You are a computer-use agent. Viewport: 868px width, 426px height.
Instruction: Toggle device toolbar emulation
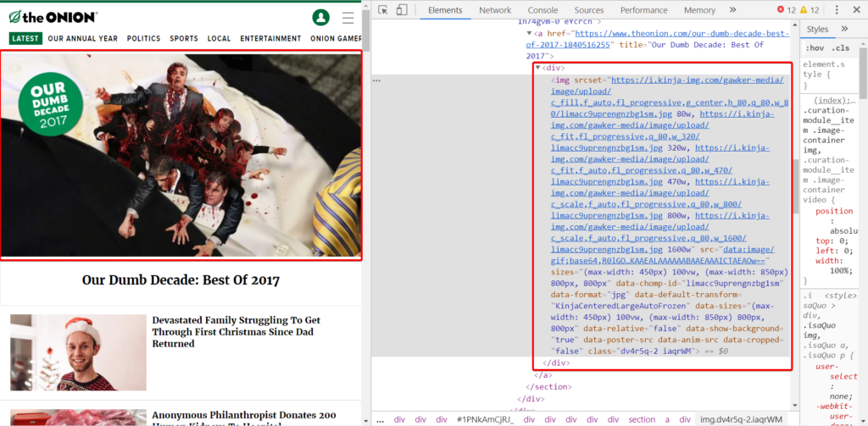coord(404,10)
